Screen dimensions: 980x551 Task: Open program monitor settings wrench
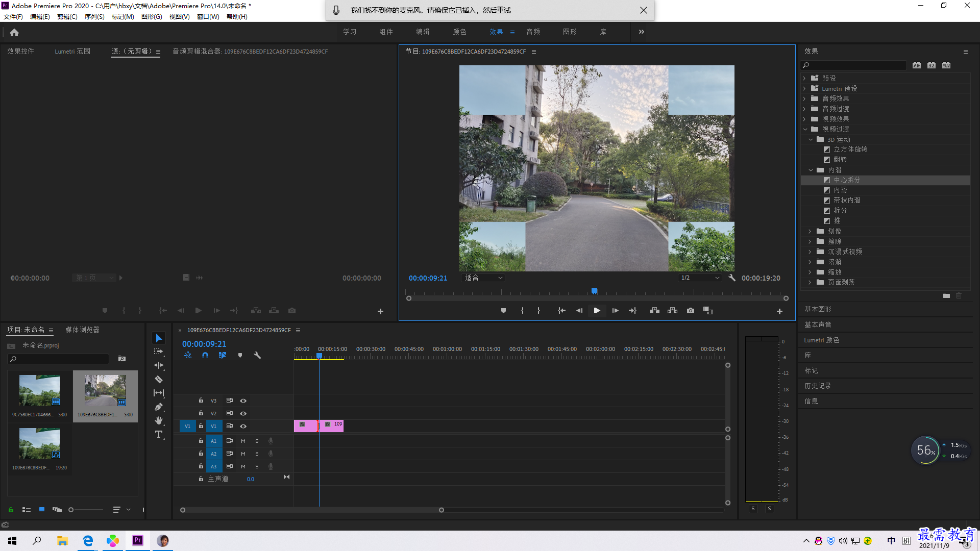(x=732, y=278)
